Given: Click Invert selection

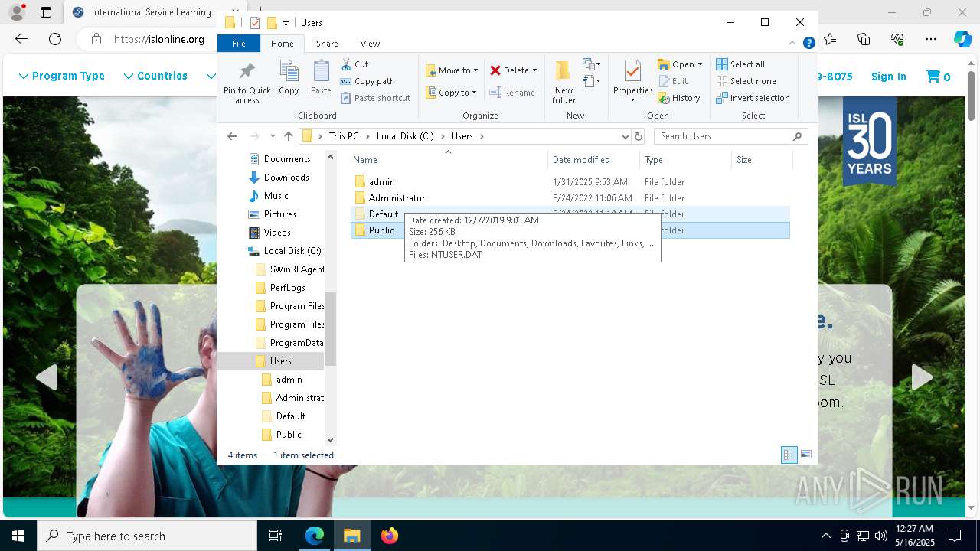Looking at the screenshot, I should tap(753, 98).
